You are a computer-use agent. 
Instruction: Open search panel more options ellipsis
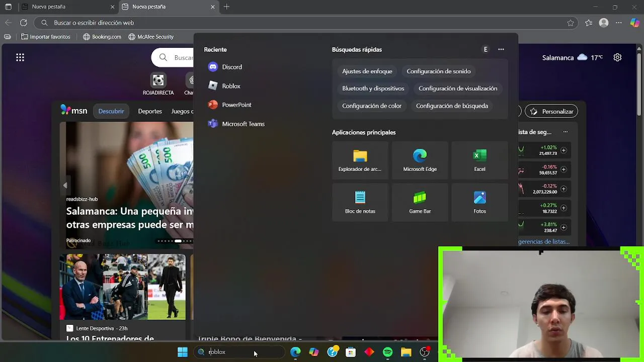pyautogui.click(x=501, y=49)
